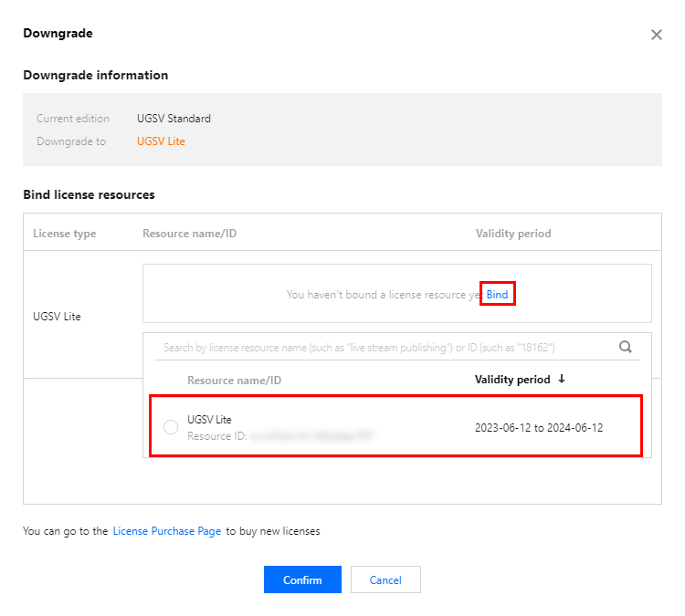Close the Downgrade dialog with the X
This screenshot has height=616, width=685.
tap(656, 35)
